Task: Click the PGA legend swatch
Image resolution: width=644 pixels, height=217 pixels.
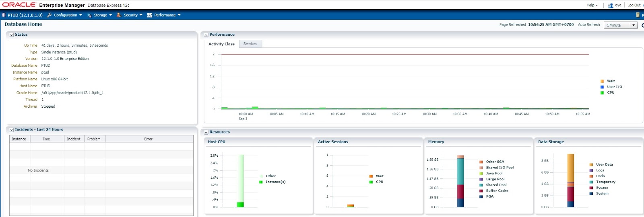Action: pyautogui.click(x=481, y=197)
